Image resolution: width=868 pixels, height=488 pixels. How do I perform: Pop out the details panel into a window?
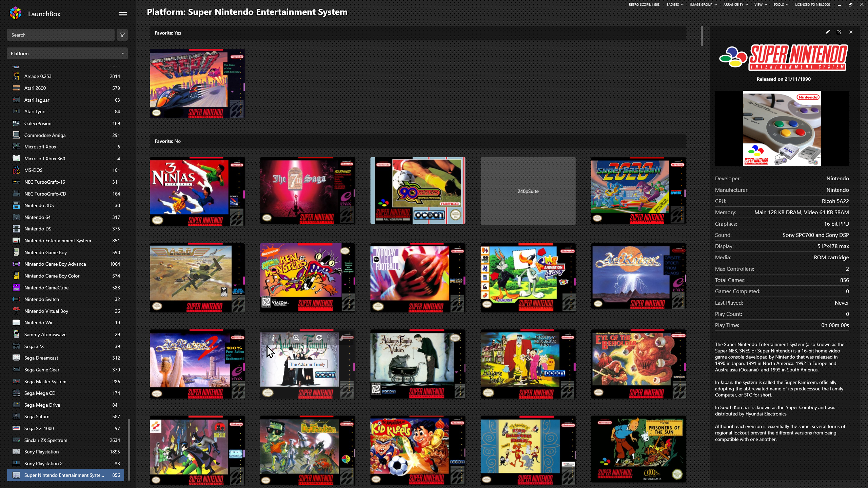(839, 32)
